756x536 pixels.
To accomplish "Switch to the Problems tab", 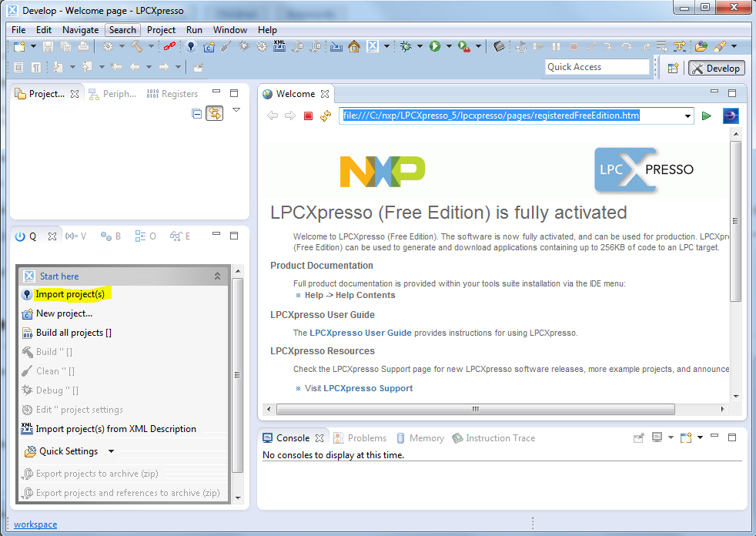I will [360, 438].
